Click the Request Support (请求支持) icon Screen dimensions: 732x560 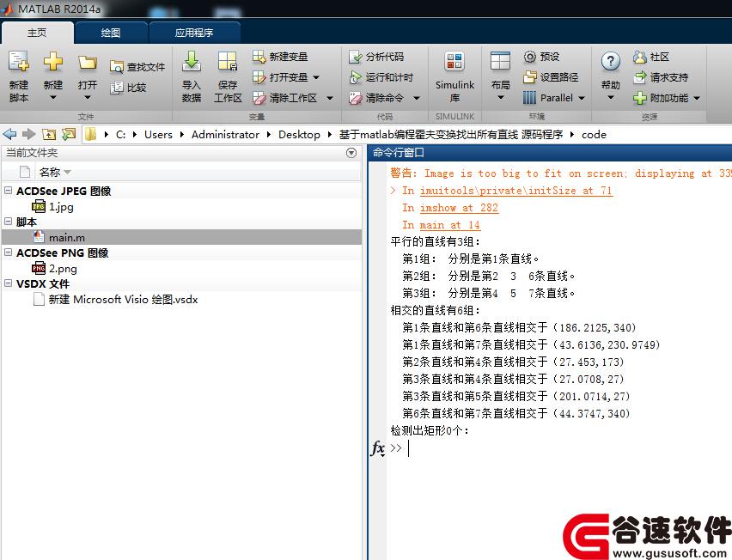tap(639, 77)
